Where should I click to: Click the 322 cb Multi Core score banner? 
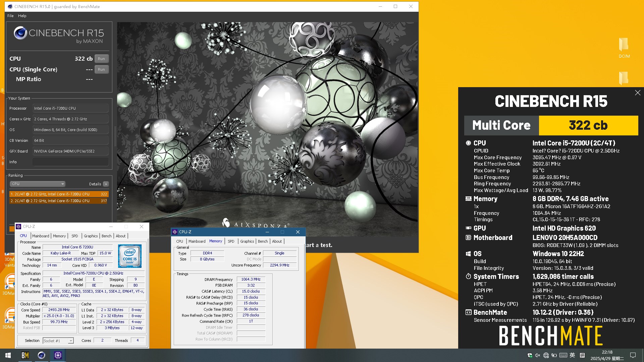[x=588, y=125]
